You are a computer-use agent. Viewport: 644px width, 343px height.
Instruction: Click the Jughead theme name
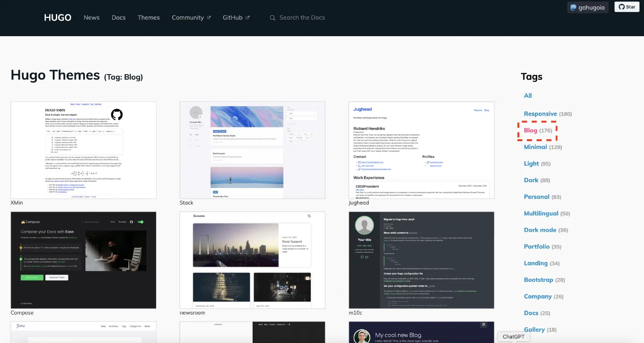[x=359, y=203]
